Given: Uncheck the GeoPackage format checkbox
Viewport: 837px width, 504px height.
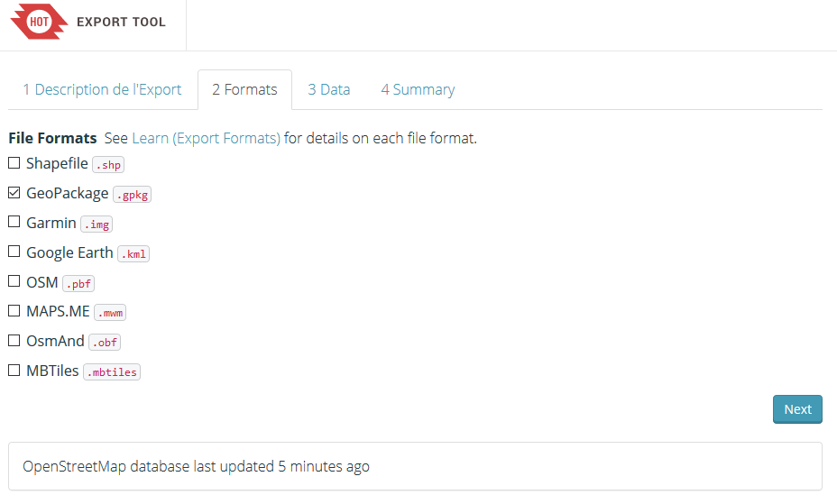Looking at the screenshot, I should pos(14,193).
